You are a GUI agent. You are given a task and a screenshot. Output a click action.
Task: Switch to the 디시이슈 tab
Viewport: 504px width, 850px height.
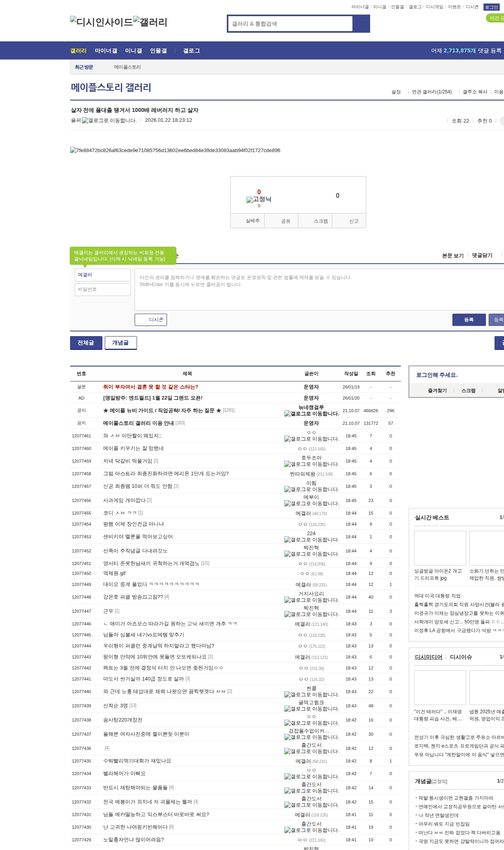461,657
